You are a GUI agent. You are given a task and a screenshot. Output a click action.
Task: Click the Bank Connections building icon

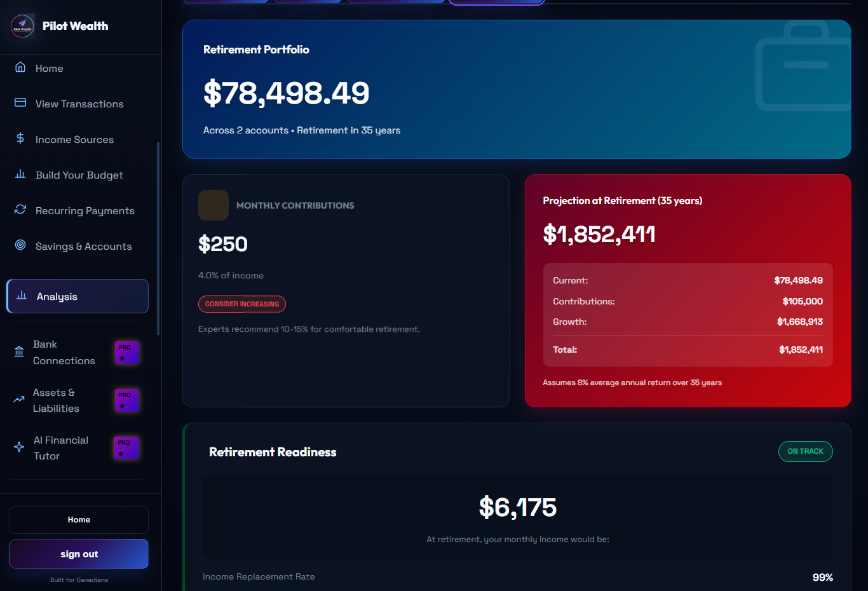(x=19, y=352)
